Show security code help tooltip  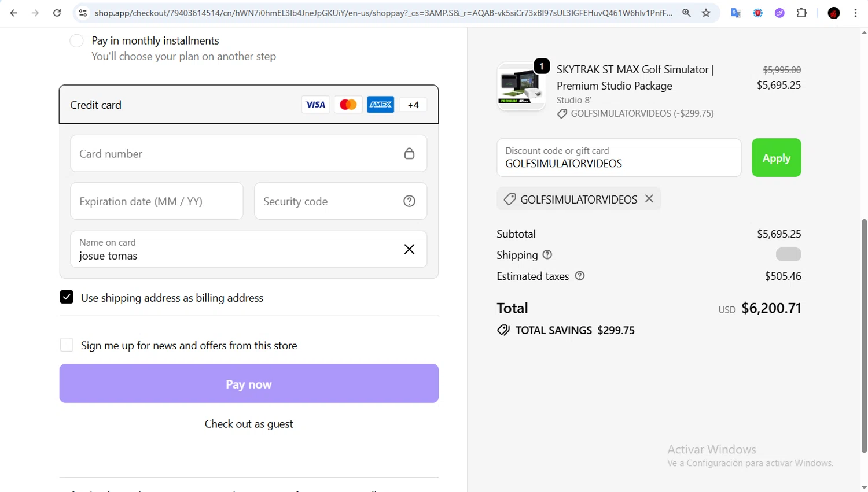point(409,201)
